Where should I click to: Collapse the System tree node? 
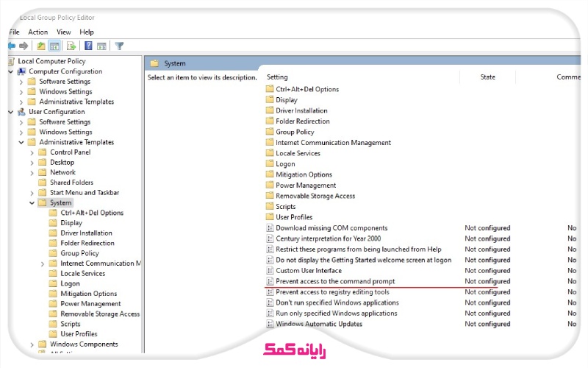tap(32, 203)
